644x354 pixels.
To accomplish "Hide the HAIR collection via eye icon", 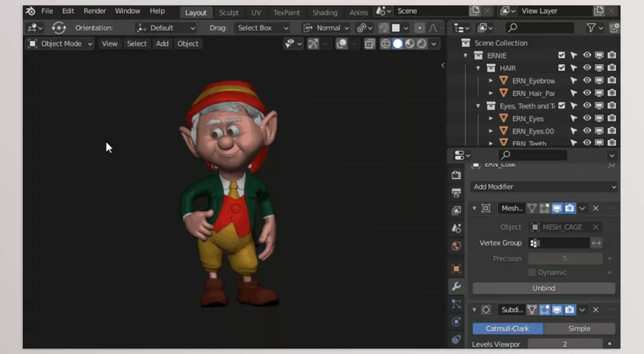I will pos(587,68).
